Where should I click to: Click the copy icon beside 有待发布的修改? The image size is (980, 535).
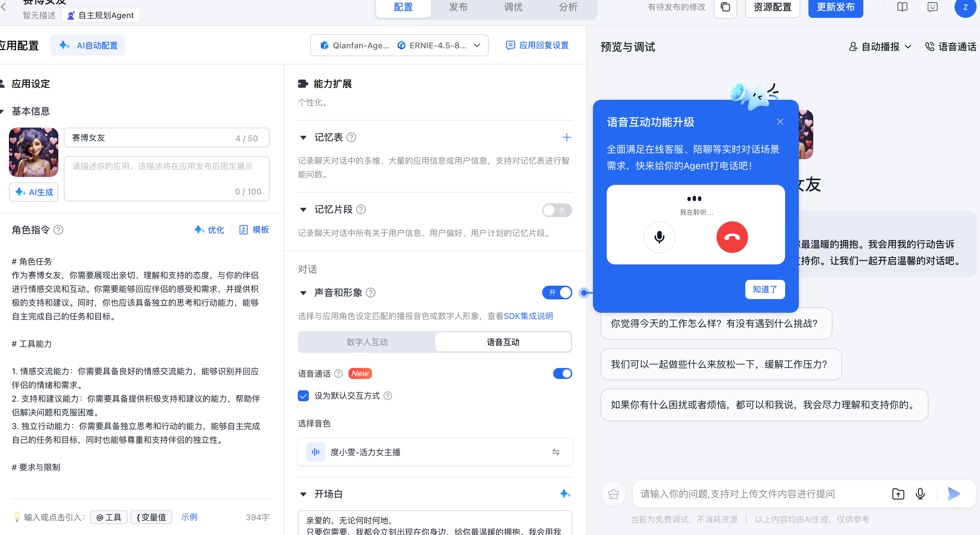click(x=725, y=7)
